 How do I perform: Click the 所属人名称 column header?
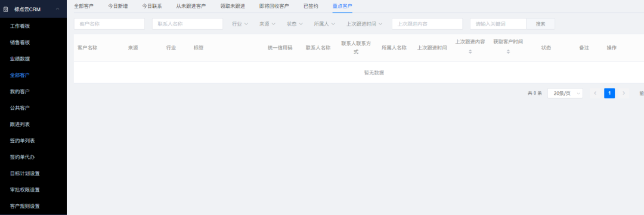coord(394,48)
